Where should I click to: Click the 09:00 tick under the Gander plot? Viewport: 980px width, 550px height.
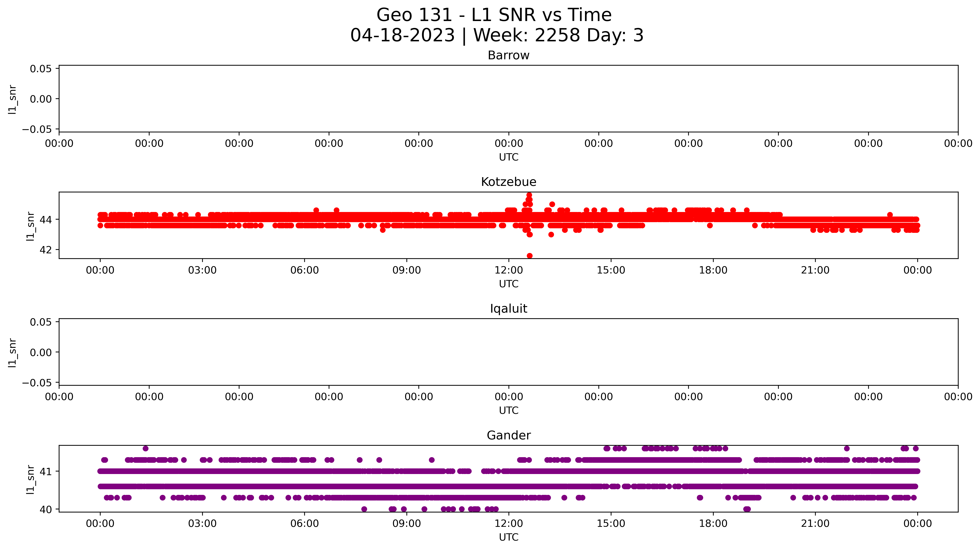point(407,524)
